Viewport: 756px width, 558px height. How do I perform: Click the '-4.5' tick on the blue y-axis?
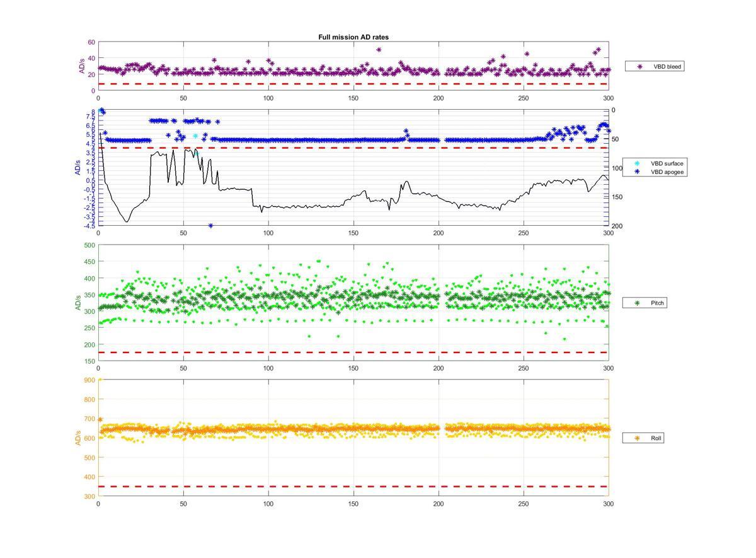click(x=89, y=226)
